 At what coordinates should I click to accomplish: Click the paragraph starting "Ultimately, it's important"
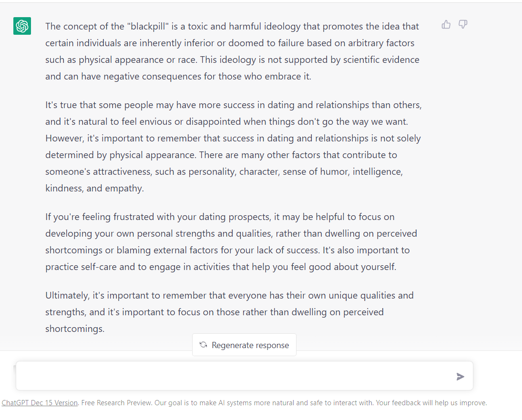point(229,312)
